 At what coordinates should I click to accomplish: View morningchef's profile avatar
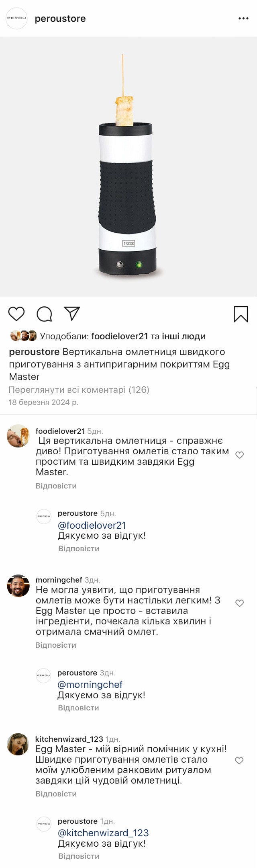point(18,585)
